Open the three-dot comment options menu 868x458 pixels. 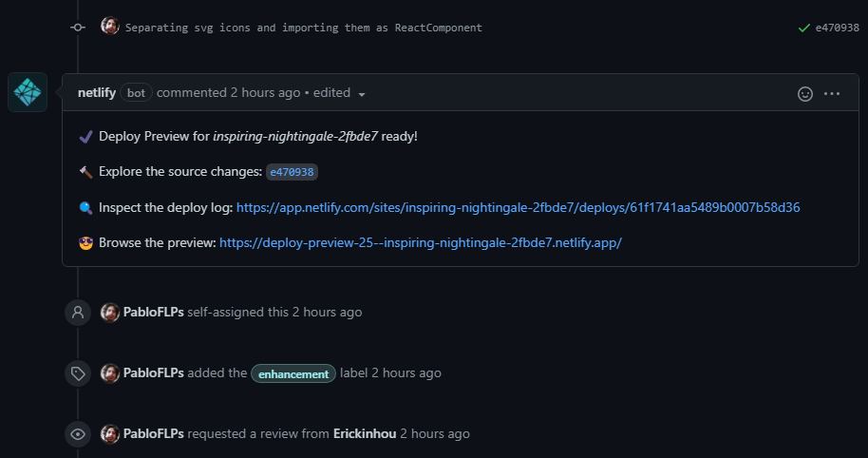click(x=832, y=93)
